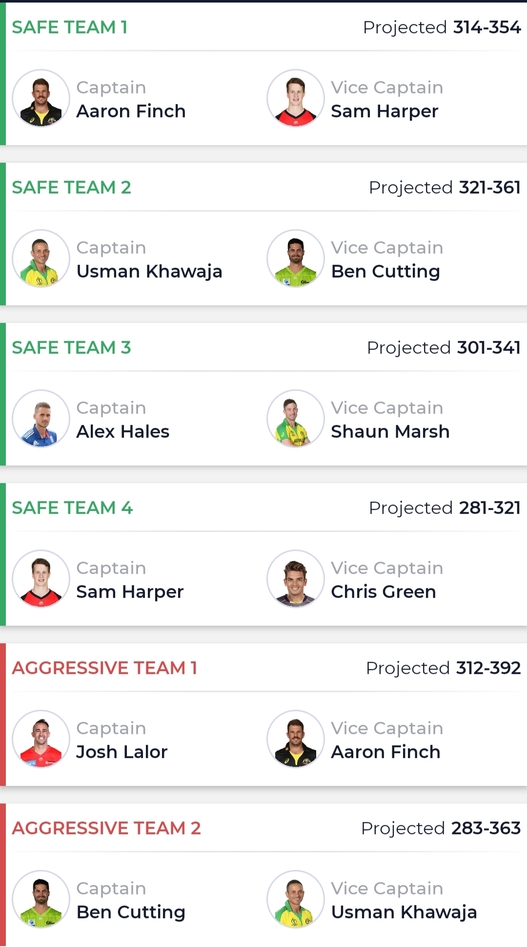Tap Aaron Finch vice captain photo in Aggressive Team 1

pos(296,739)
